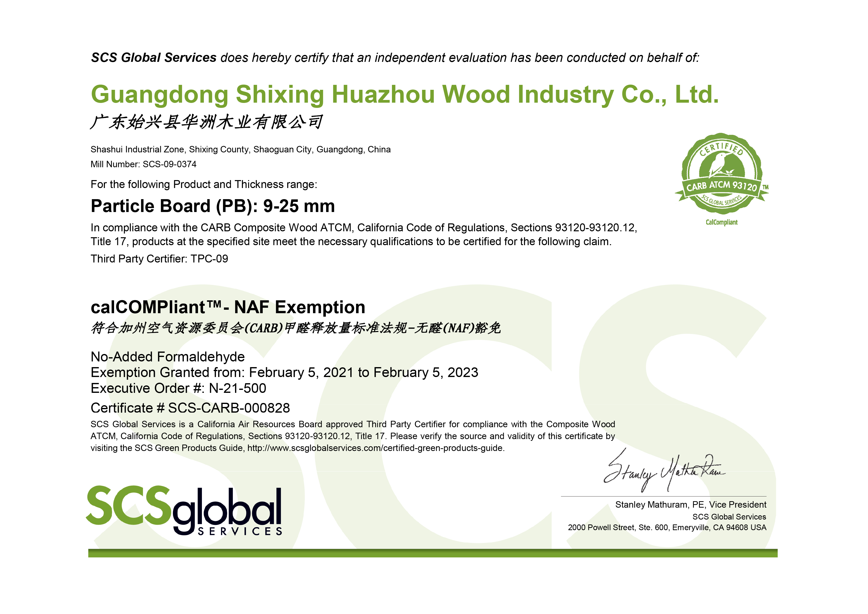Select the Chinese company name line
The width and height of the screenshot is (868, 614).
(206, 122)
